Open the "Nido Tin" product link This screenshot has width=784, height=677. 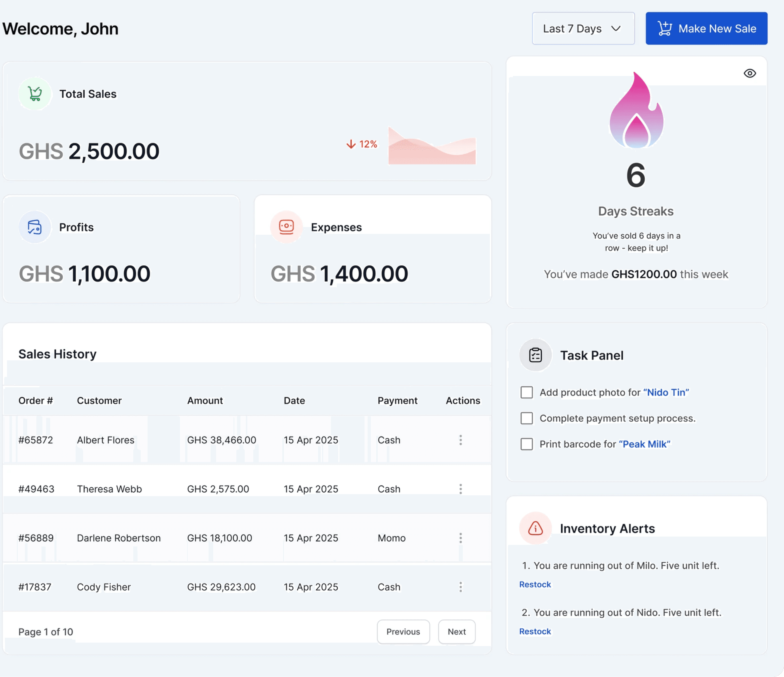coord(666,392)
